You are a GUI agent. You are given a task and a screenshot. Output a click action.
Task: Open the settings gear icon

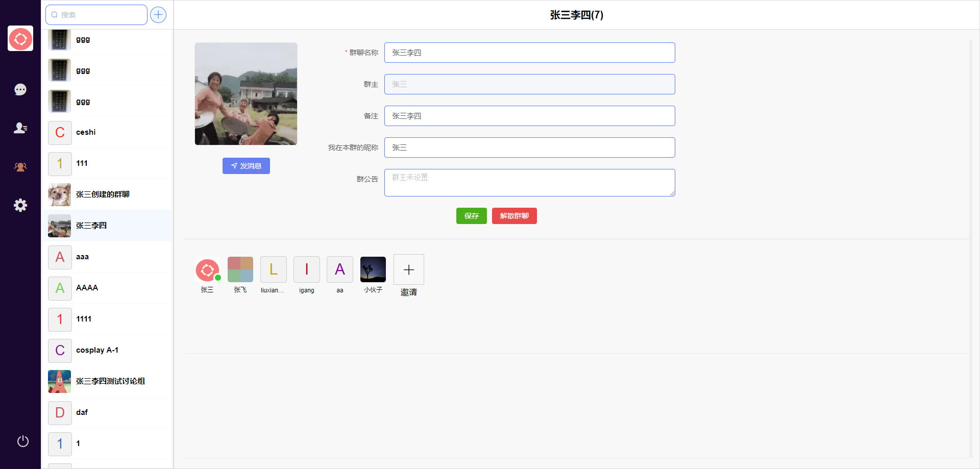(20, 205)
